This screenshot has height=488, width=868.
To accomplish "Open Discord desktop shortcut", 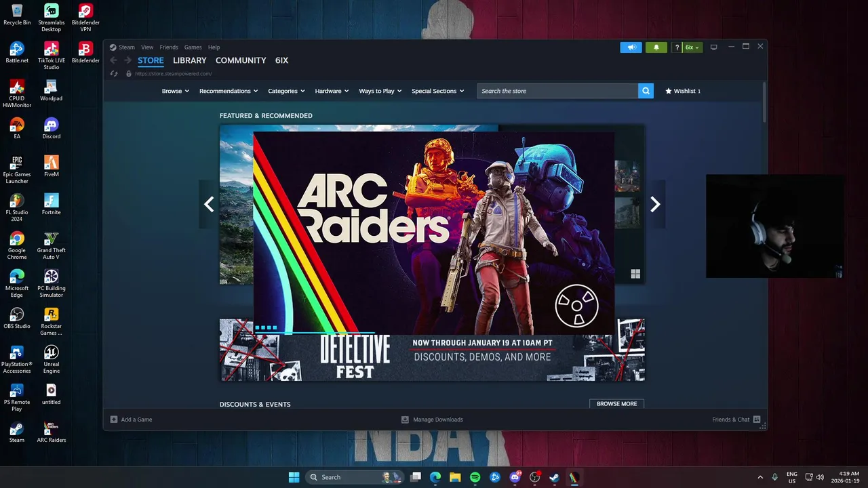I will 51,128.
